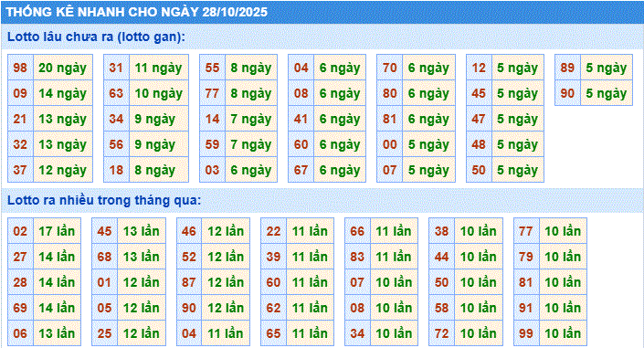Click lotto number 69

[20, 308]
